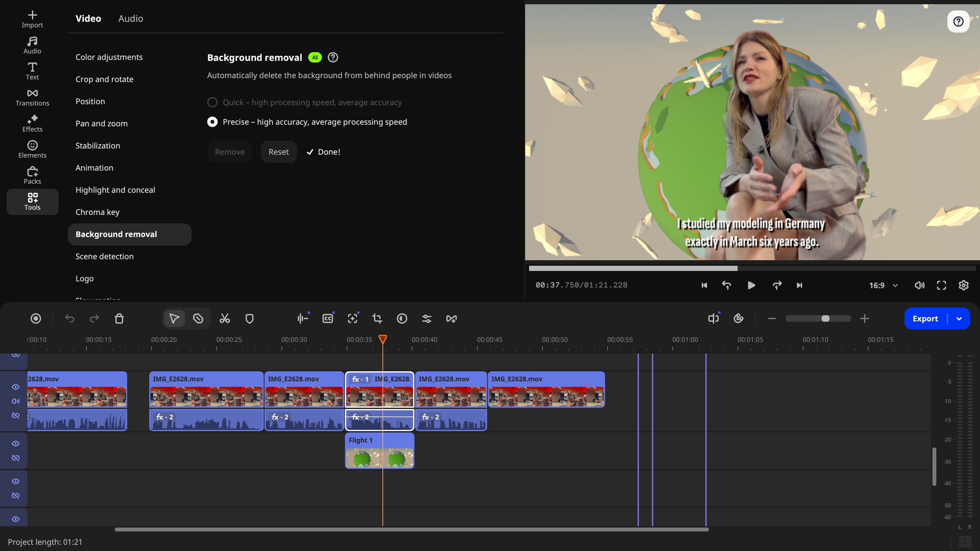Hide the main video track with eye icon

pos(16,387)
